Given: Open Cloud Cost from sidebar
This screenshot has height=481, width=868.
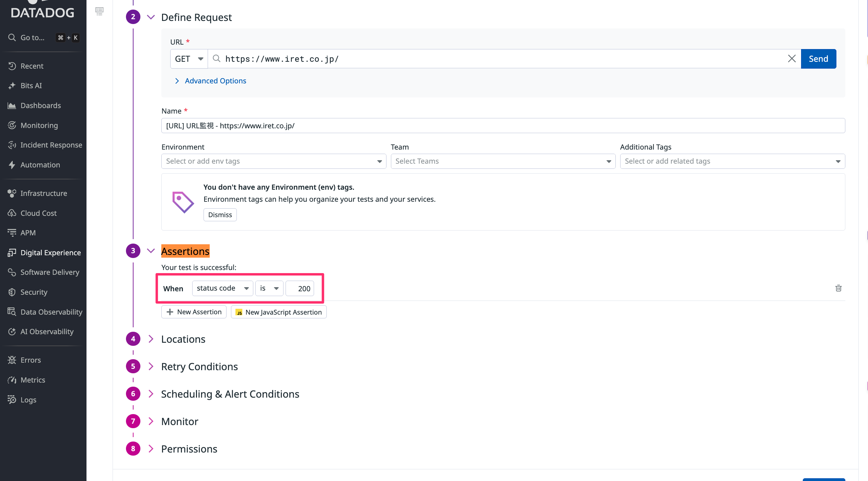Looking at the screenshot, I should click(38, 213).
